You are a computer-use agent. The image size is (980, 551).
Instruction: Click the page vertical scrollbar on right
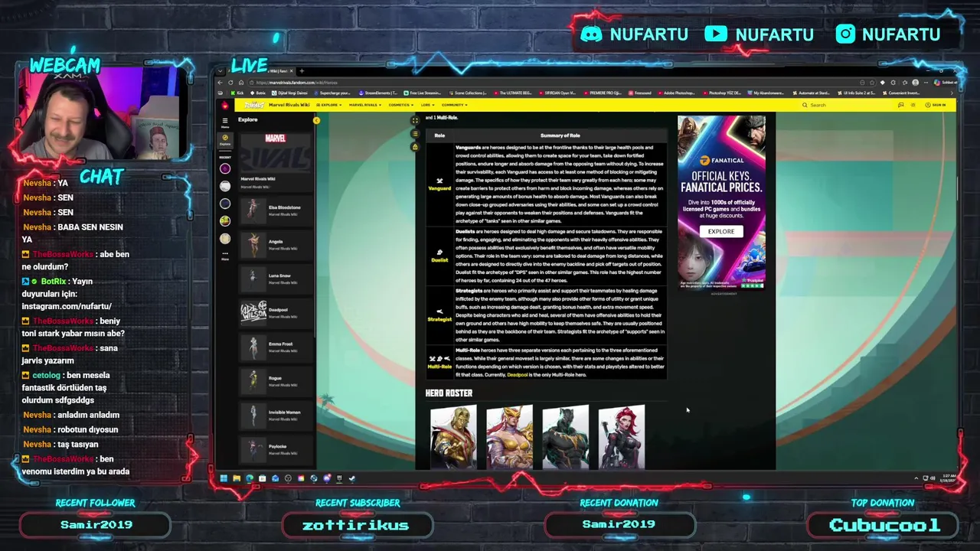(959, 187)
